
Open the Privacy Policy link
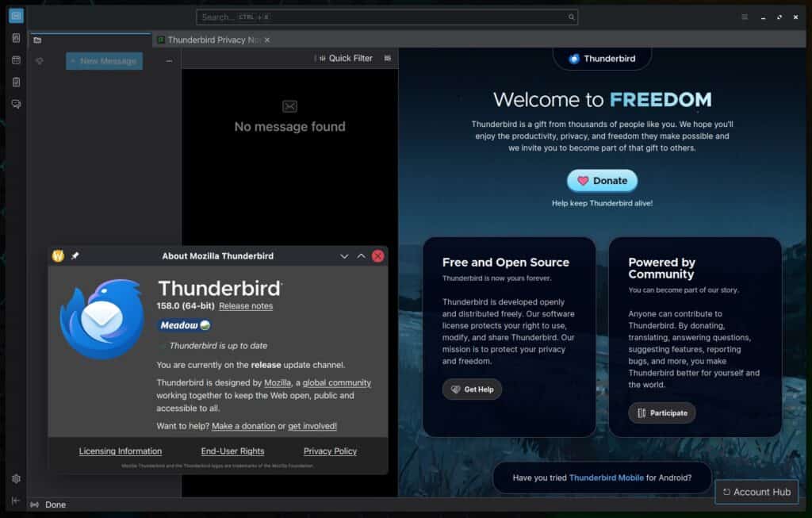[330, 451]
